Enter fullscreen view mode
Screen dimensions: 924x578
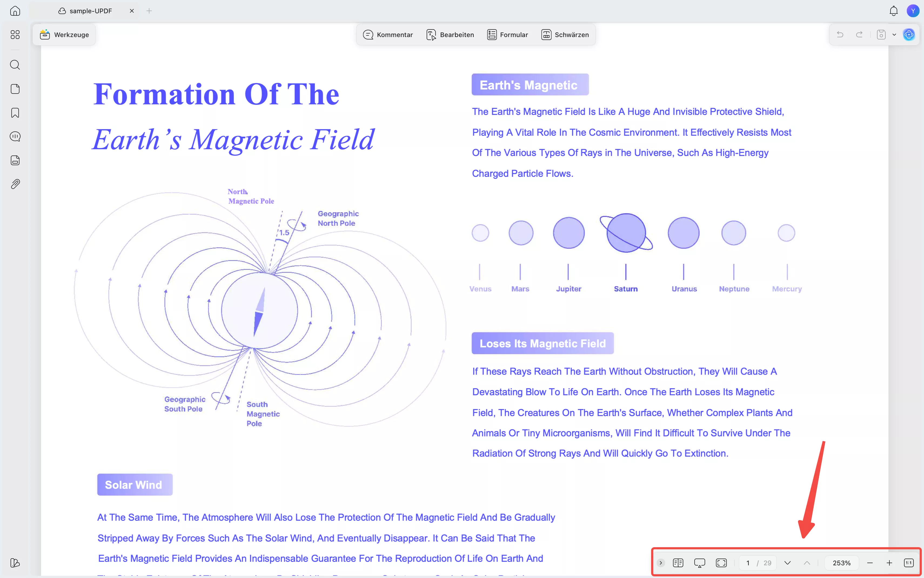click(x=721, y=563)
